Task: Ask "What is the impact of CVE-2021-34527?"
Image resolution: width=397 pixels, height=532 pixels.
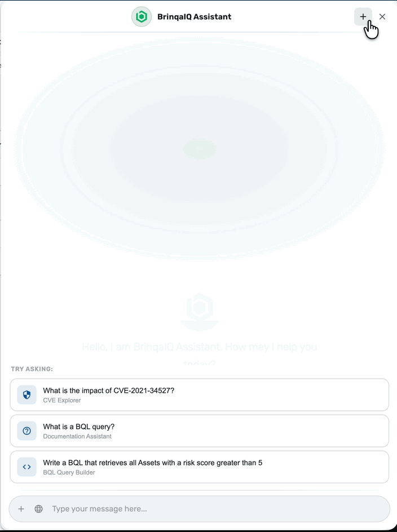Action: 200,394
